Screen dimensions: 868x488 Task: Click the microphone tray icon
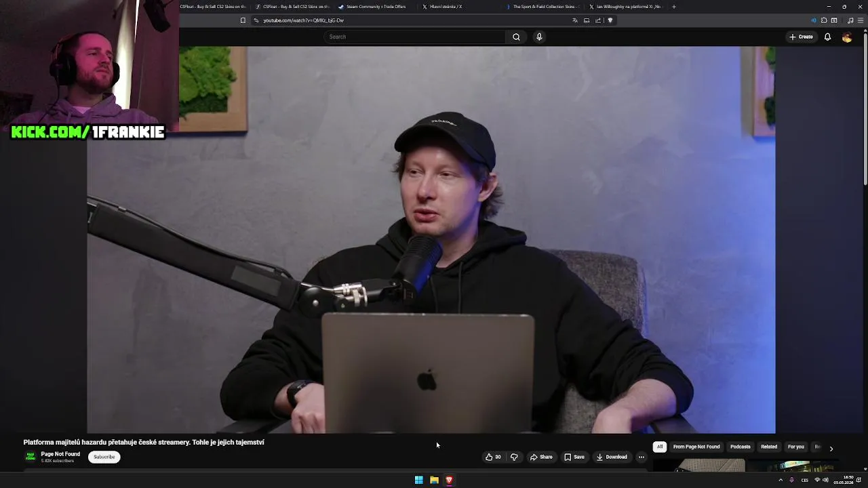[x=791, y=480]
